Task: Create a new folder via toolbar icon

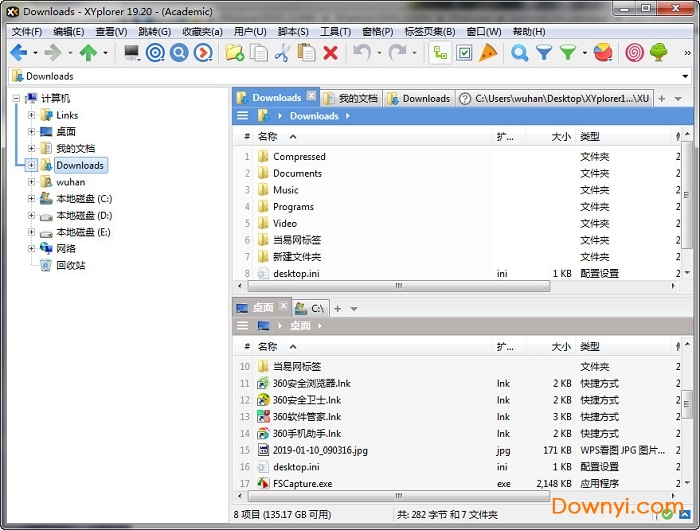Action: pyautogui.click(x=234, y=53)
